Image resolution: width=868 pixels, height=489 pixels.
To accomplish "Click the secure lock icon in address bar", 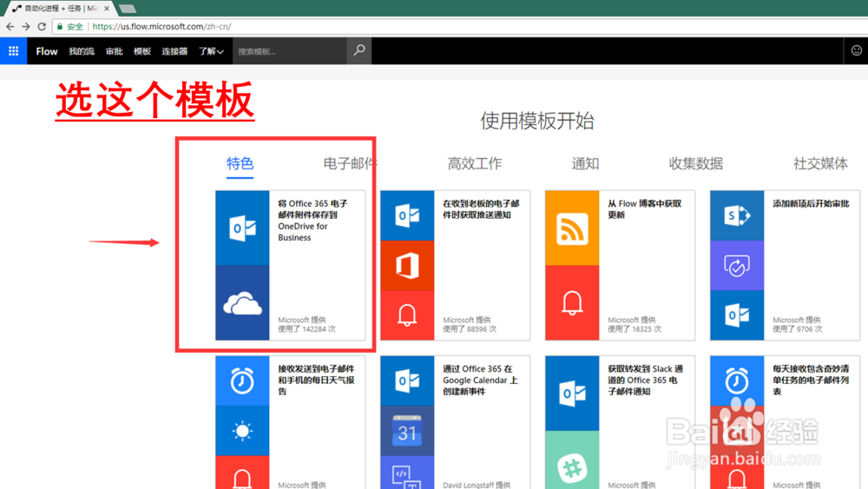I will [60, 26].
